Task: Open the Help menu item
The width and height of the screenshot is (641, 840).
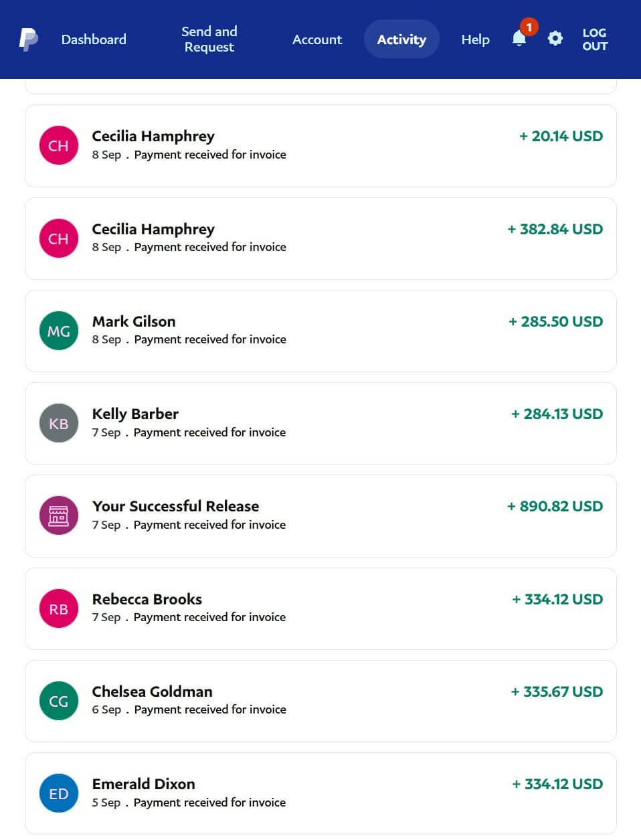Action: click(475, 39)
